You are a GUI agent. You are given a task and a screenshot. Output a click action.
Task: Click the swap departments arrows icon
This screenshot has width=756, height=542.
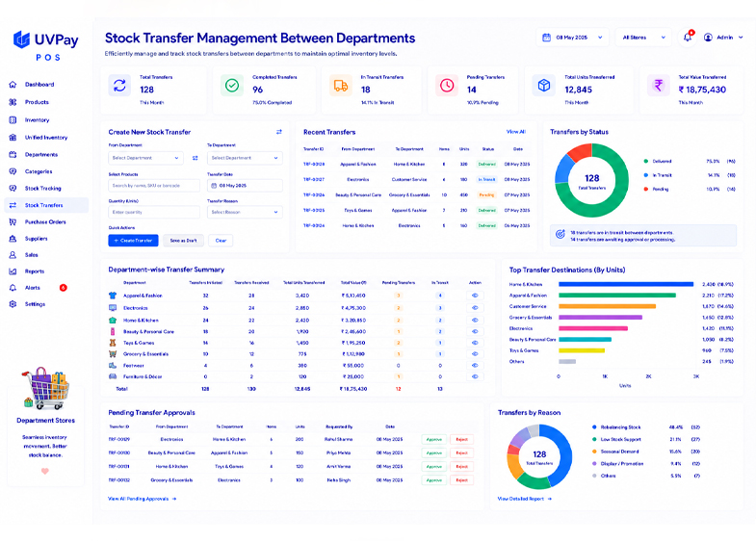pyautogui.click(x=196, y=158)
